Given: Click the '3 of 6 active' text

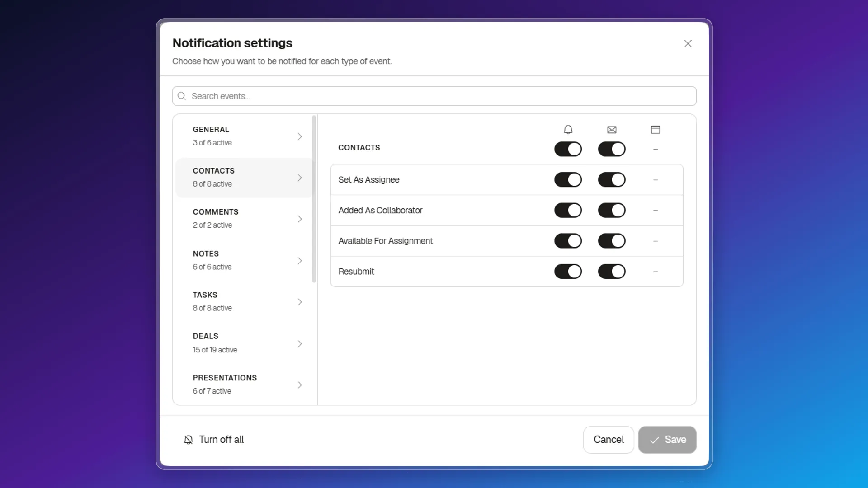Looking at the screenshot, I should point(212,143).
